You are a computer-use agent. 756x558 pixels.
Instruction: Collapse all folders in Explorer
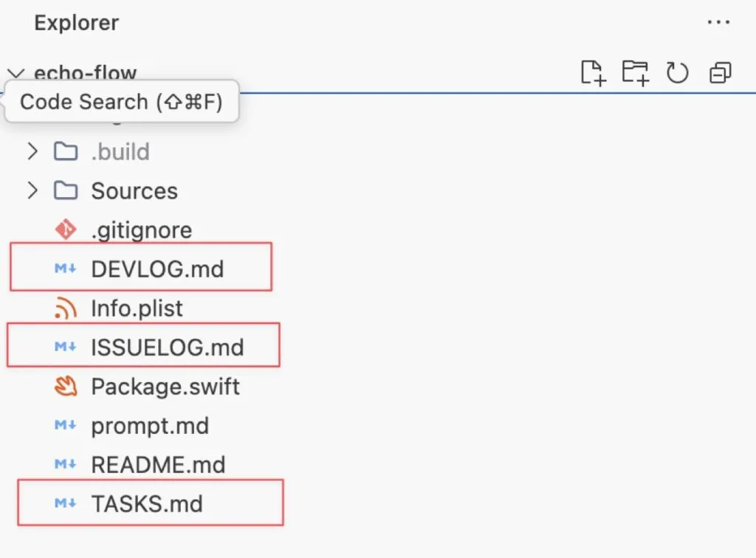pyautogui.click(x=719, y=72)
